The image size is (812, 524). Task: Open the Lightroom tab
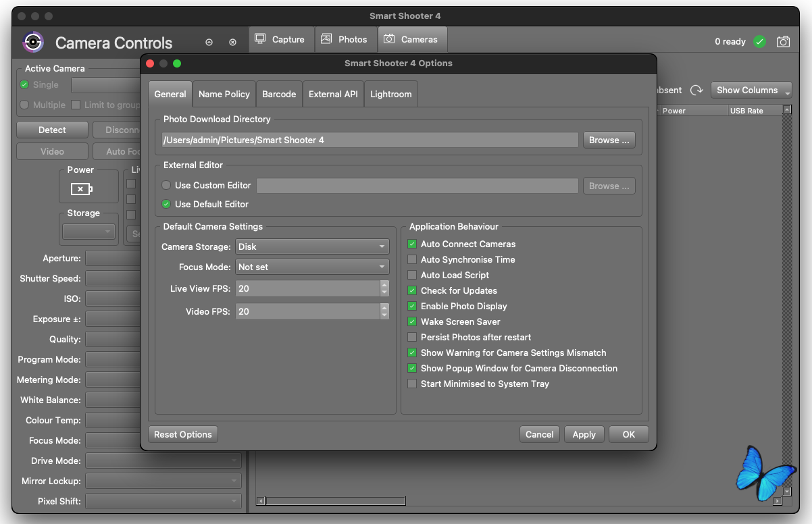coord(391,94)
